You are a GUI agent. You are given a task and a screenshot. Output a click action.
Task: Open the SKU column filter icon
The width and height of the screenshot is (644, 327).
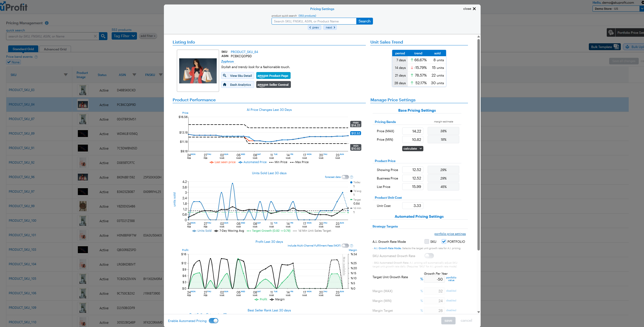pos(66,75)
